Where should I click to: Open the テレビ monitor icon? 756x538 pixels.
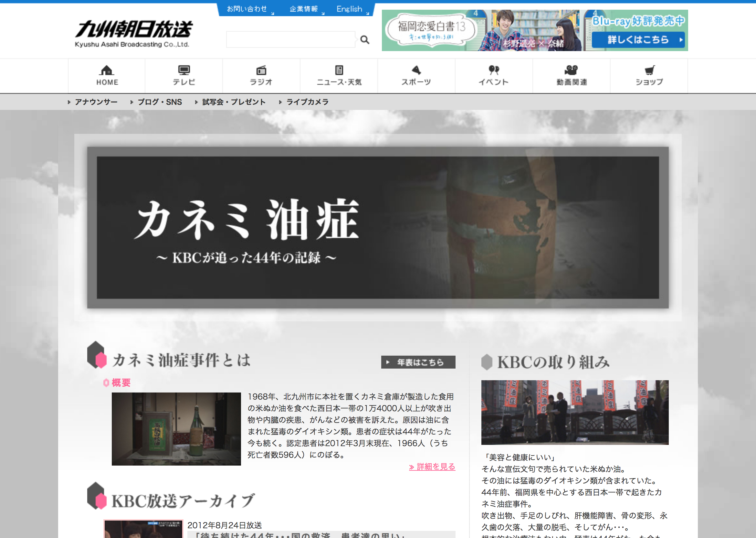click(x=184, y=70)
